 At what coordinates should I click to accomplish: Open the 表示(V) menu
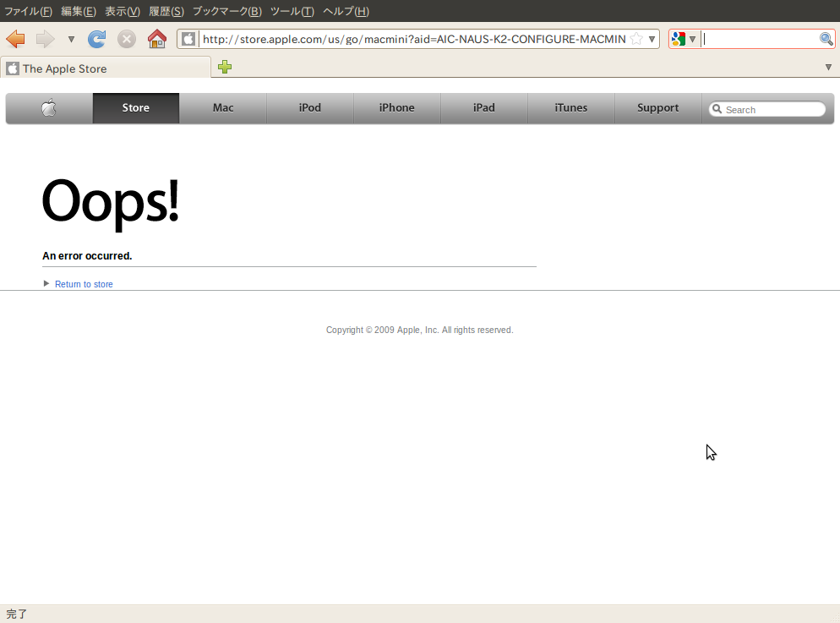pos(123,11)
